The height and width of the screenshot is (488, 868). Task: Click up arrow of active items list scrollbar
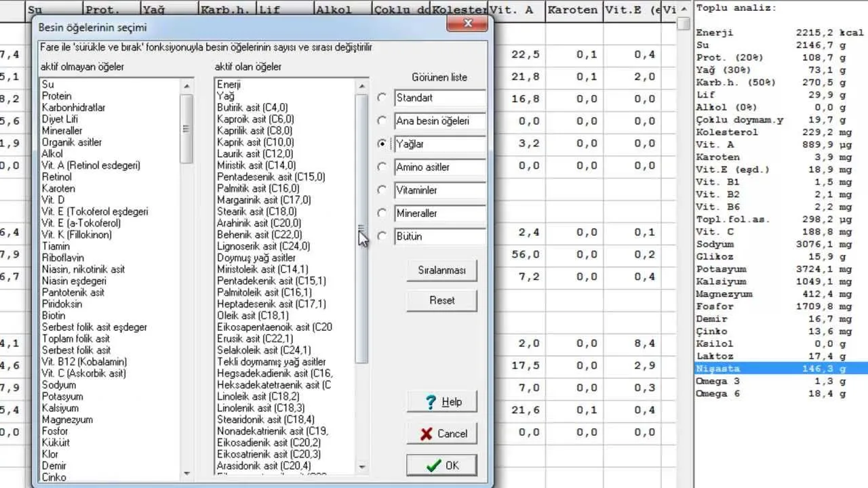tap(361, 86)
